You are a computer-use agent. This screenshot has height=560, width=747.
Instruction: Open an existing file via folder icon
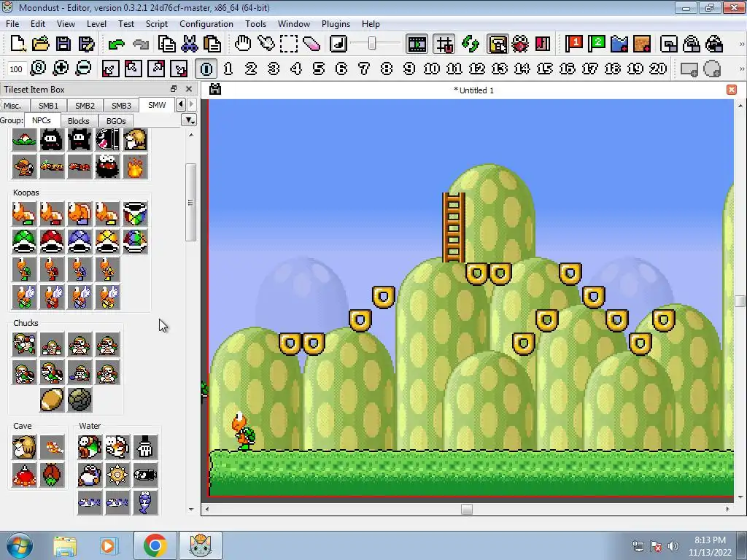pos(41,44)
